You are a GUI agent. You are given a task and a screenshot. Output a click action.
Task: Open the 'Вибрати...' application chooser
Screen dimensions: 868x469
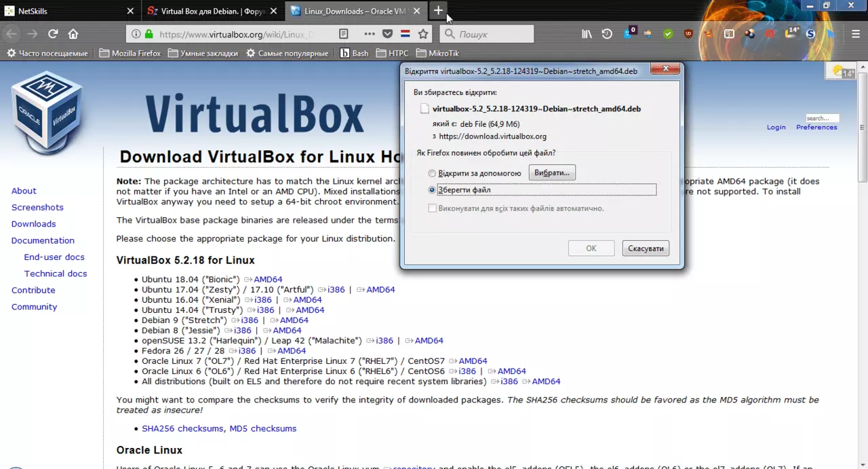click(x=552, y=172)
